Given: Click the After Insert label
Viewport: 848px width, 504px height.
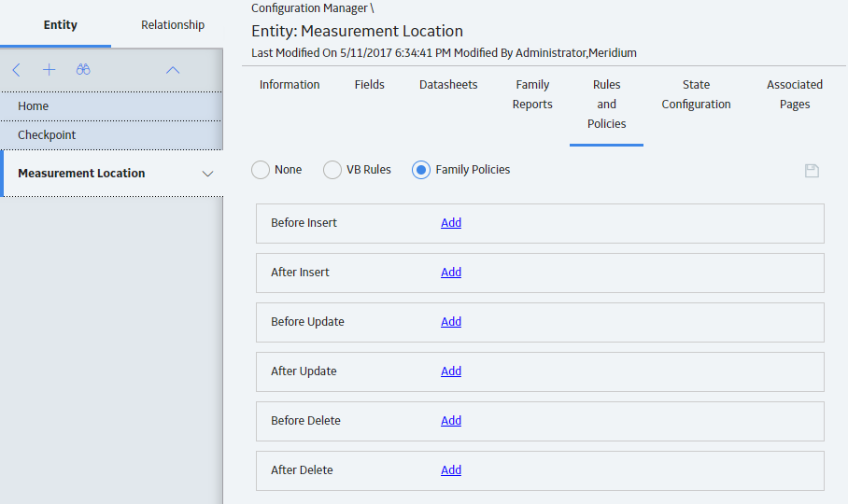Looking at the screenshot, I should tap(300, 273).
